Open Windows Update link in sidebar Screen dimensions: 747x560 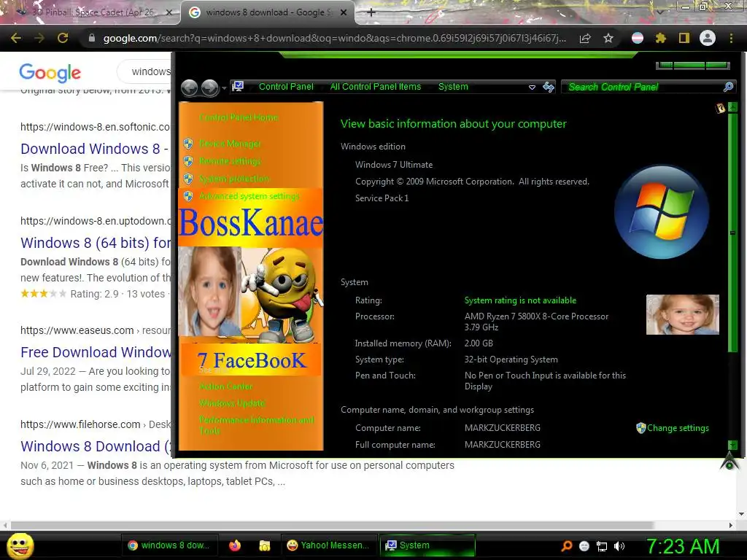point(232,402)
